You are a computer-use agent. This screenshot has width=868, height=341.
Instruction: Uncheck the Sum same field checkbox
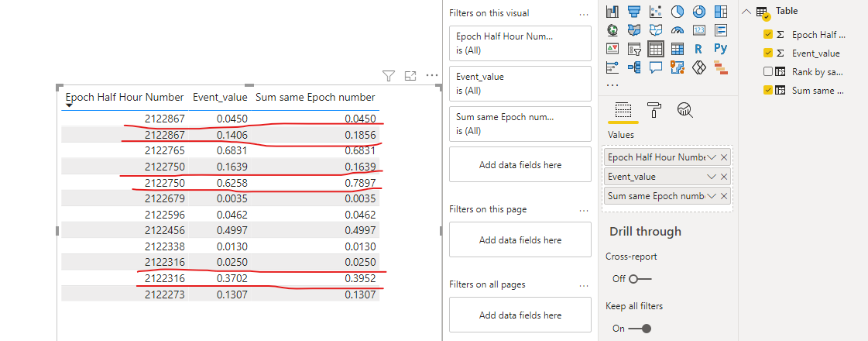tap(768, 91)
